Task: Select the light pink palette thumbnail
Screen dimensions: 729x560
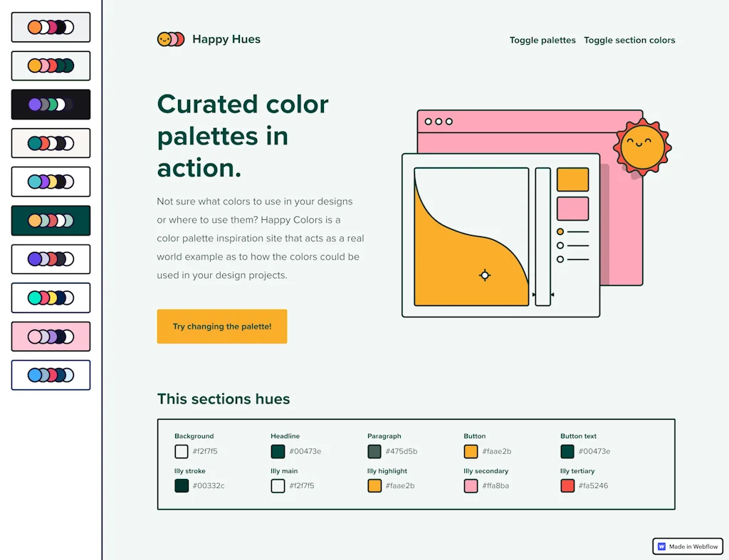Action: [50, 336]
